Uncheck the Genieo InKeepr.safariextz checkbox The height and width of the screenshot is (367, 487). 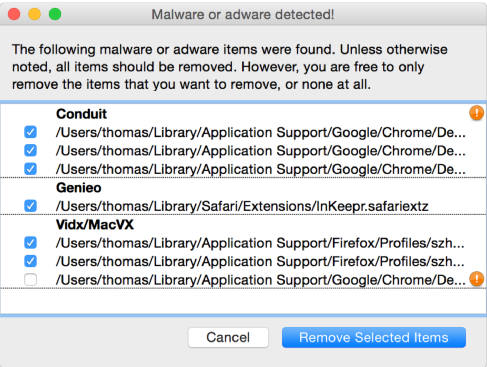(x=30, y=206)
